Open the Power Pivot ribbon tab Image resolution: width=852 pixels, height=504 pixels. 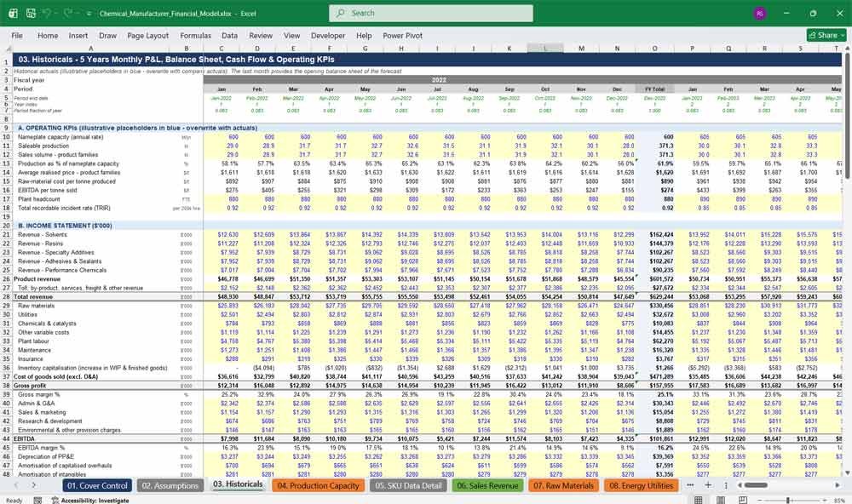pos(403,35)
